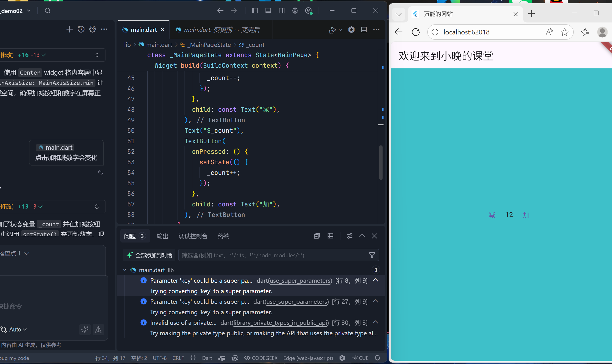Toggle primary sidebar layout icon

(x=255, y=11)
